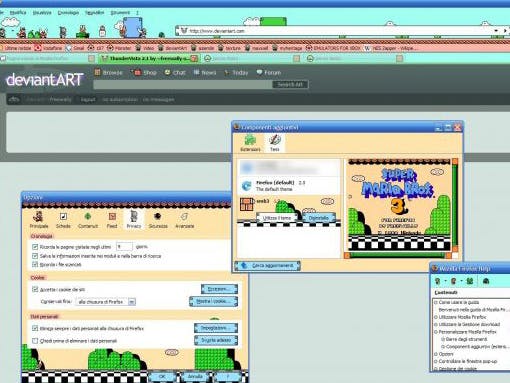This screenshot has height=383, width=510.
Task: Select the smb3 theme brick icon
Action: pyautogui.click(x=247, y=204)
